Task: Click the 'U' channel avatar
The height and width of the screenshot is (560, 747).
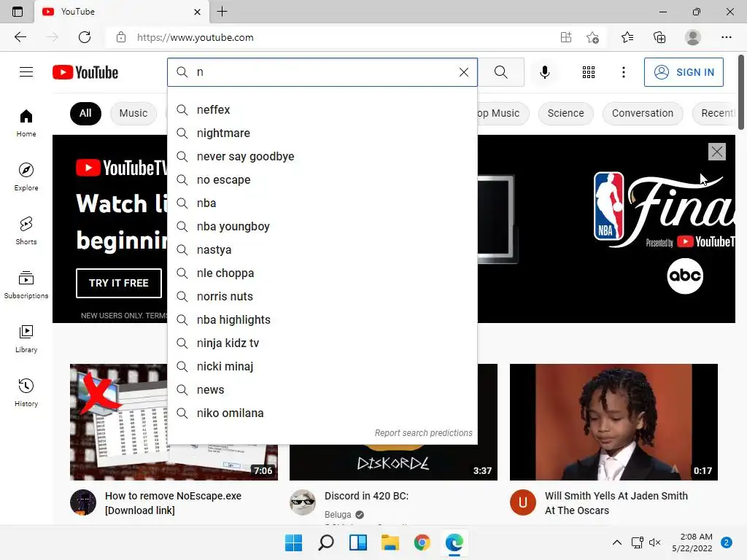Action: 522,502
